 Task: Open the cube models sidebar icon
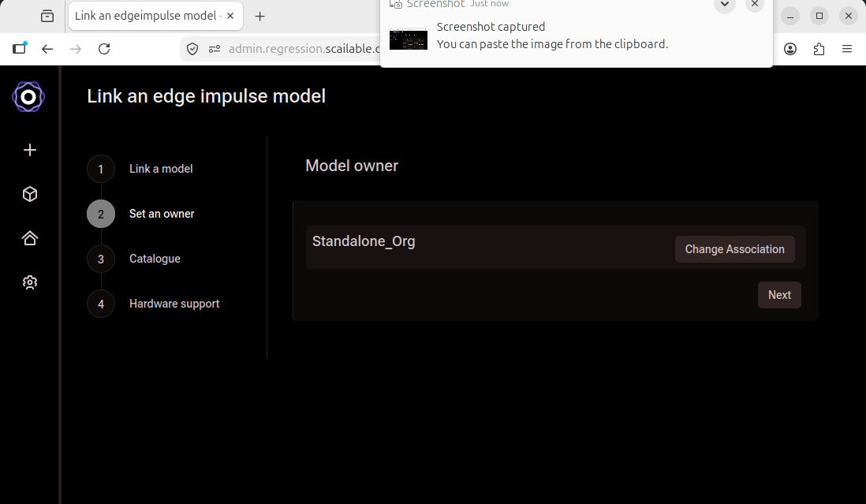coord(30,194)
